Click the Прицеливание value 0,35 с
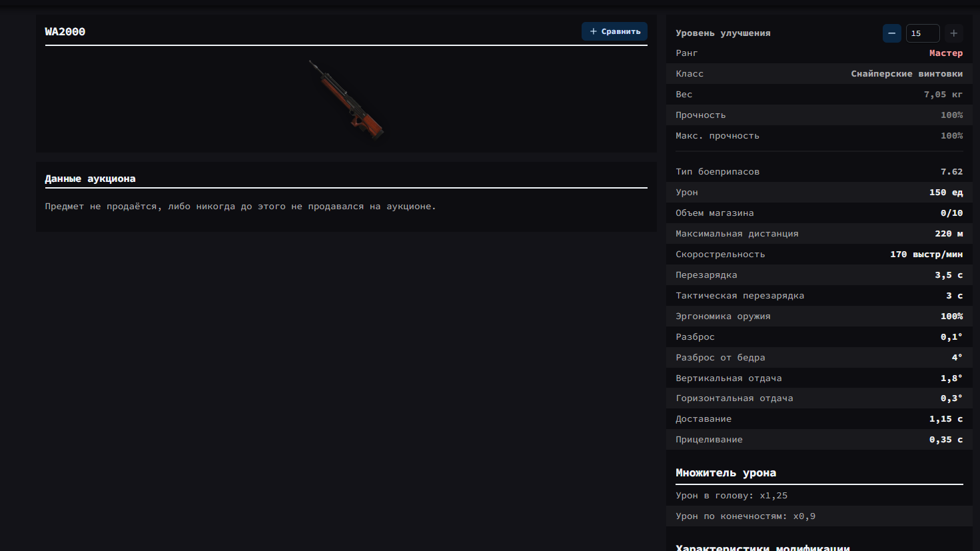 pyautogui.click(x=946, y=440)
